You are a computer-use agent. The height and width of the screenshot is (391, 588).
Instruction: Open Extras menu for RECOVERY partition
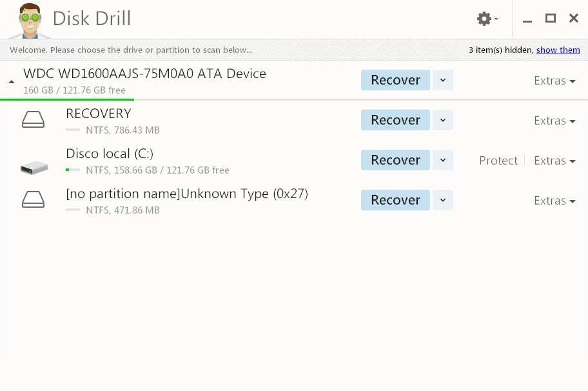click(x=554, y=121)
